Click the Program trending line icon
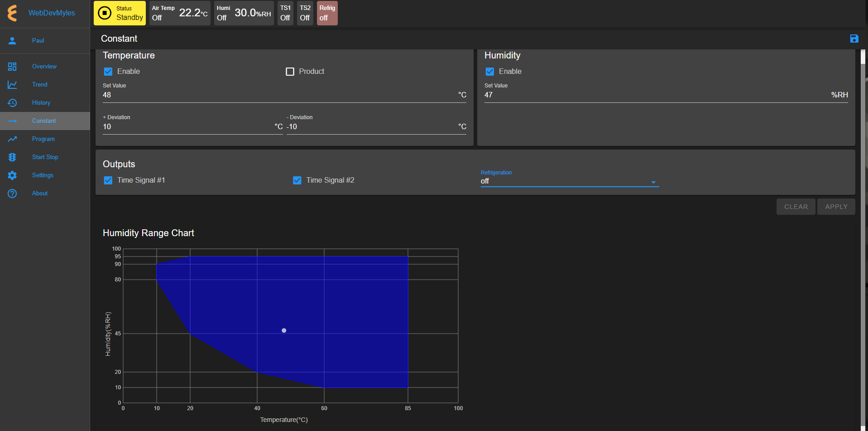Screen dimensions: 868x431 coord(12,139)
